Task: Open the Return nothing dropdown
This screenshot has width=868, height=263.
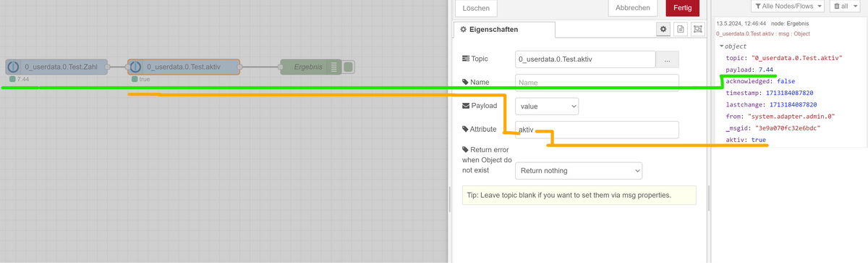Action: point(579,170)
